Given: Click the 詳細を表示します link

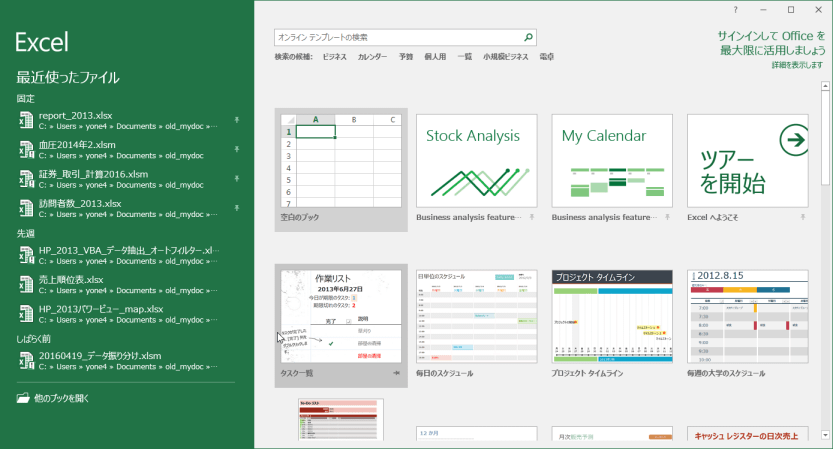Looking at the screenshot, I should click(797, 65).
